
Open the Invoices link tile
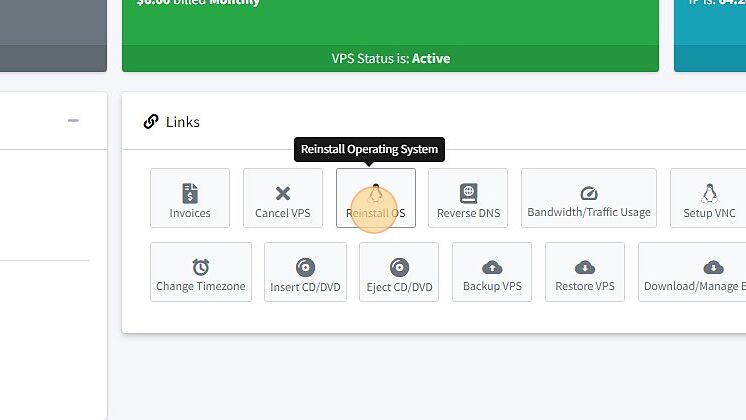click(190, 198)
